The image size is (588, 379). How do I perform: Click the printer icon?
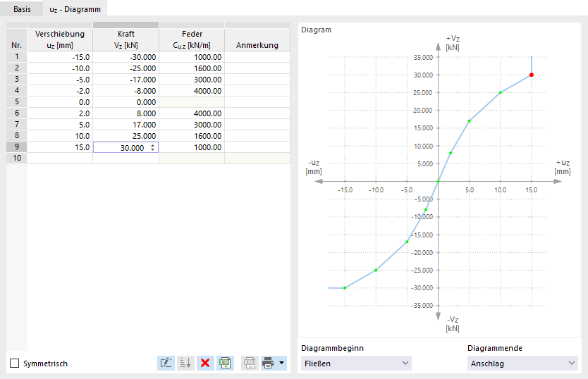point(268,363)
